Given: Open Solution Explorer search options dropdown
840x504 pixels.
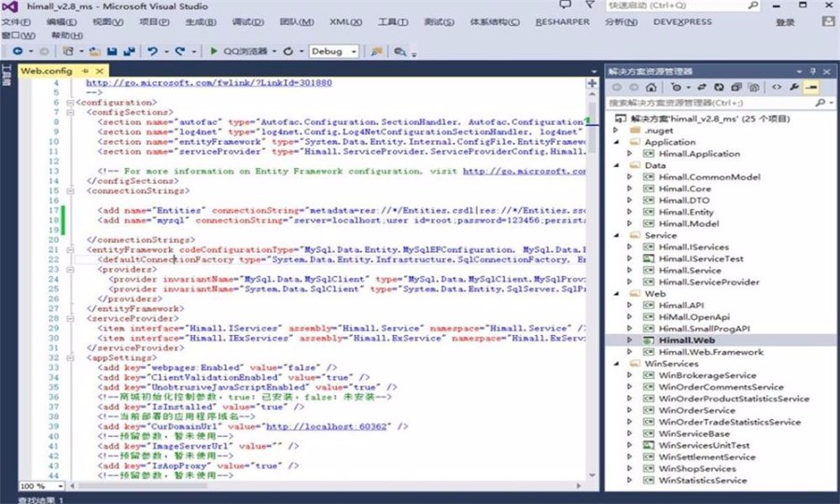Looking at the screenshot, I should 831,103.
